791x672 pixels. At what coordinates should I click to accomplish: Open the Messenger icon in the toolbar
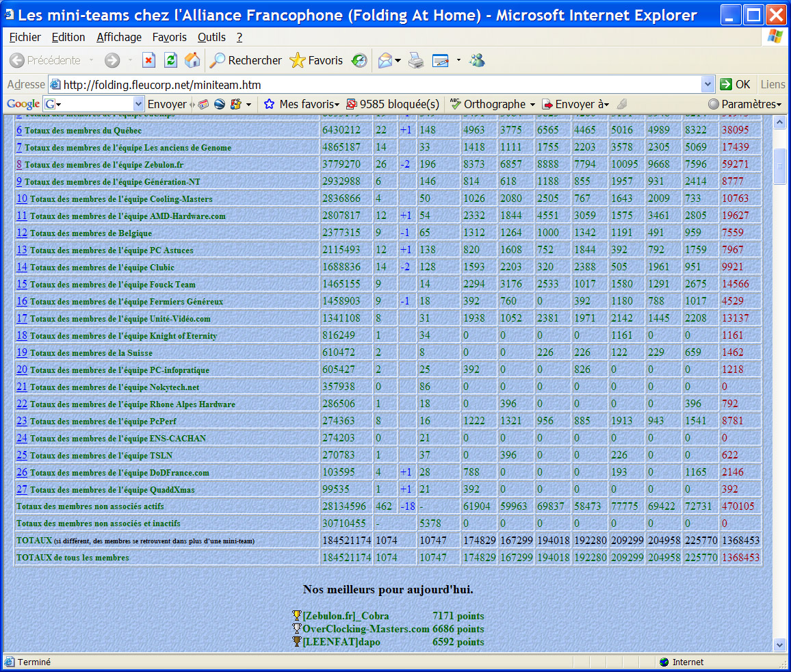477,60
